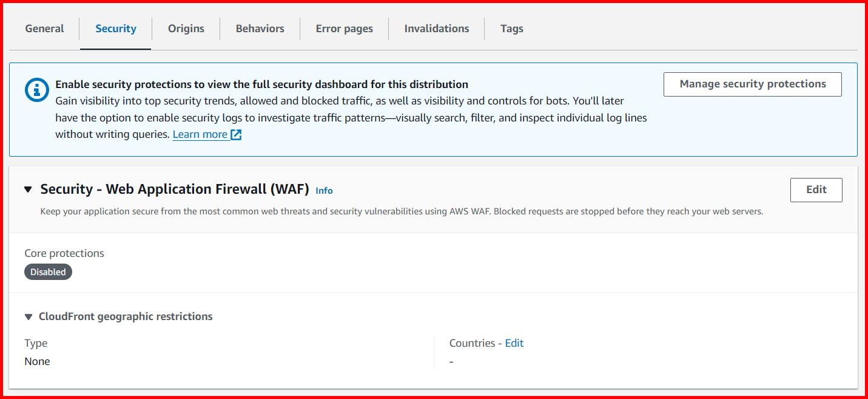Open the Behaviors tab
The width and height of the screenshot is (868, 399).
click(260, 28)
